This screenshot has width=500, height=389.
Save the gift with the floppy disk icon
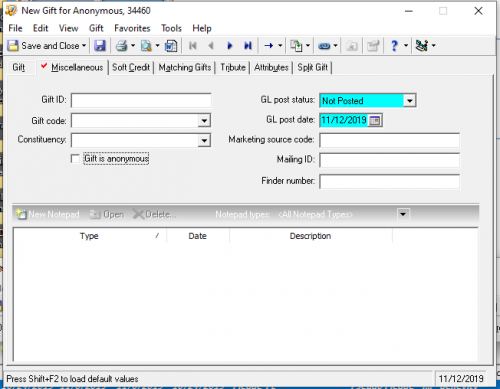100,46
